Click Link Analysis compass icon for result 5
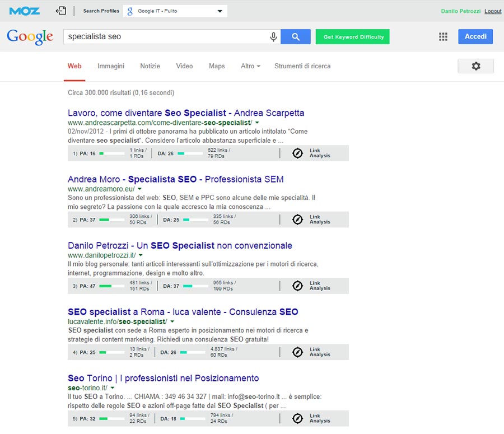This screenshot has height=434, width=504. coord(298,418)
